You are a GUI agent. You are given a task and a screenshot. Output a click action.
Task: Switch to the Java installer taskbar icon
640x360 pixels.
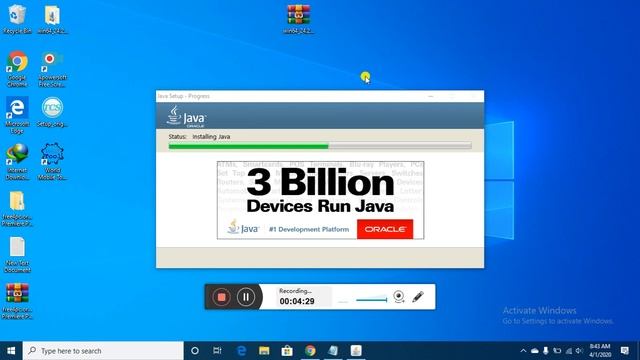(356, 351)
